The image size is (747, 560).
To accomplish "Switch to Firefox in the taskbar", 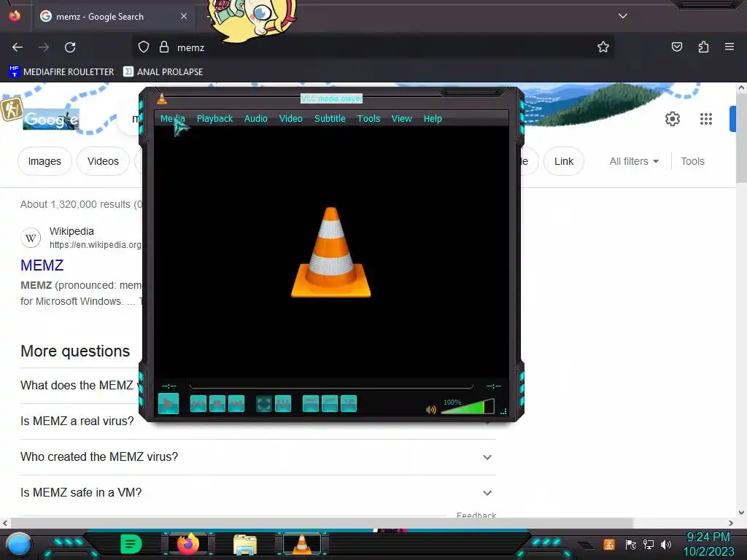I will 187,544.
